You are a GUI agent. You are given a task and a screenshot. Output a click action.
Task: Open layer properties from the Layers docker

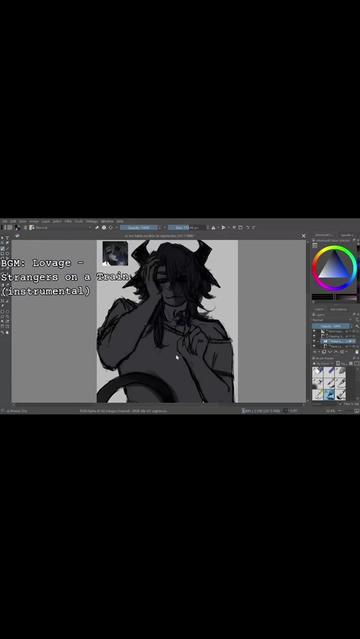(342, 352)
